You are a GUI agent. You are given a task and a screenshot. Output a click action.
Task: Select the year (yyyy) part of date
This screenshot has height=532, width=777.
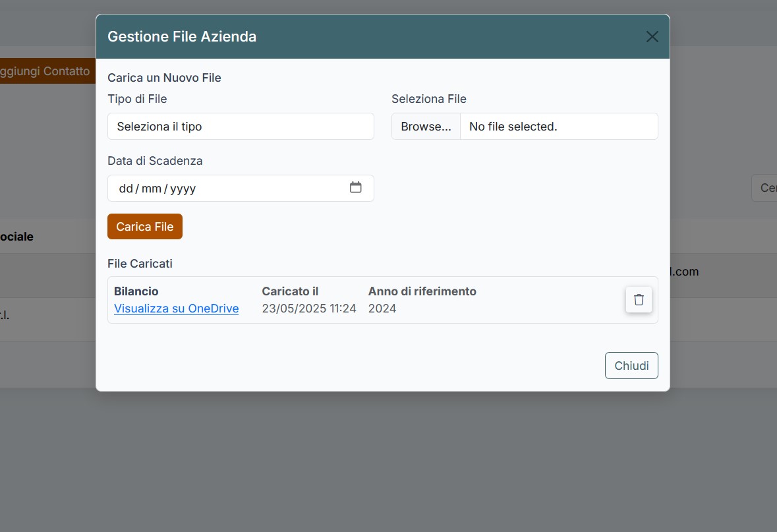pos(183,189)
